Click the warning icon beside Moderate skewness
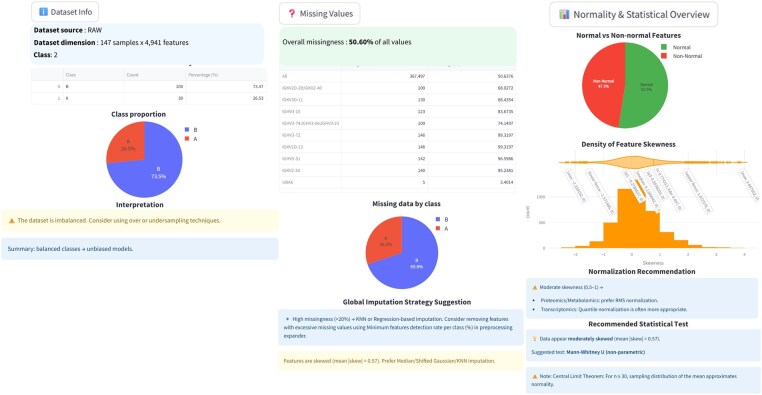Viewport: 762px width, 395px height. click(535, 288)
